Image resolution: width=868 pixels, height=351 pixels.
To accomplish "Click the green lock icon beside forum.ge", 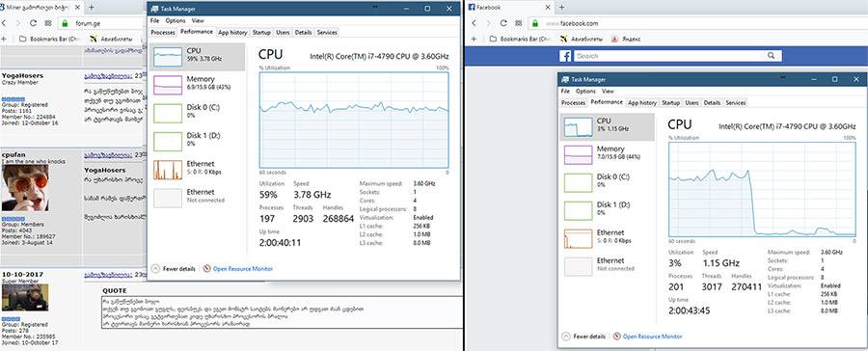I will [65, 23].
